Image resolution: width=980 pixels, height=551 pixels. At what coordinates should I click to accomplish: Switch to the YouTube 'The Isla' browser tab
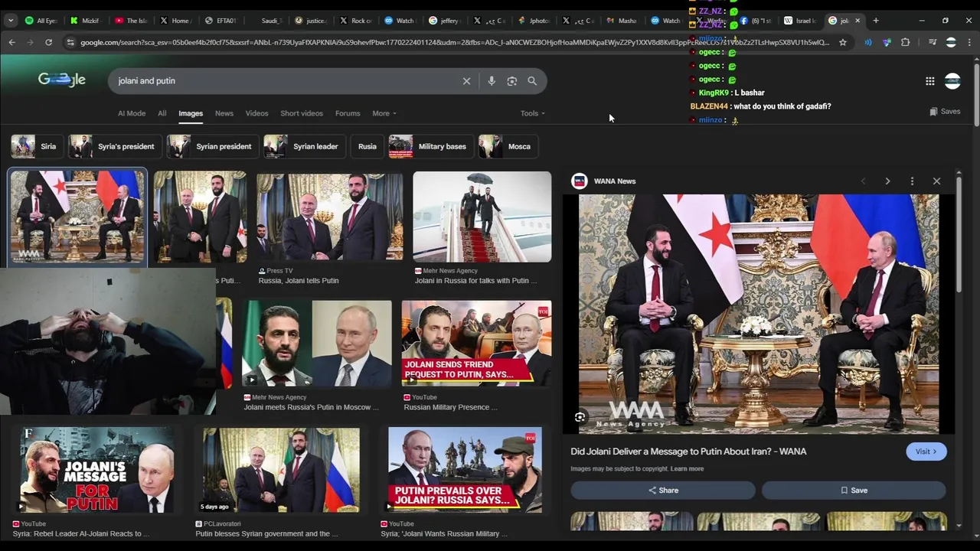coord(132,21)
